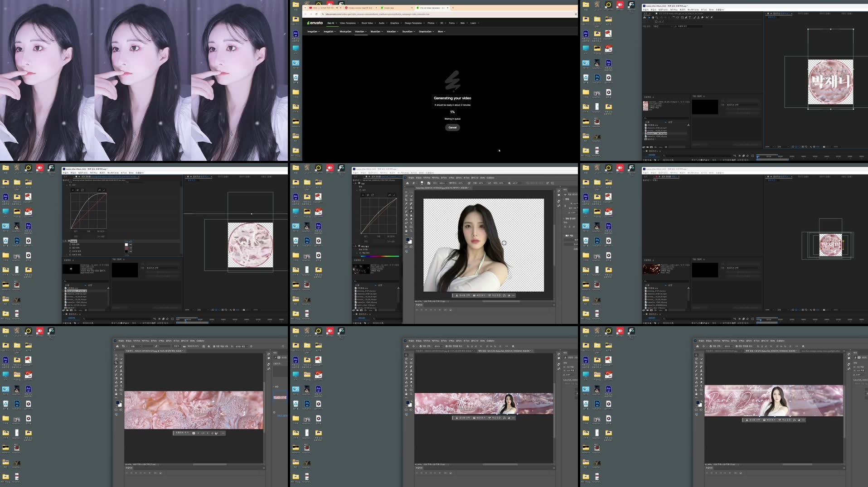Mute audio on the YouTube browser tab
The image size is (868, 487).
[x=337, y=7]
